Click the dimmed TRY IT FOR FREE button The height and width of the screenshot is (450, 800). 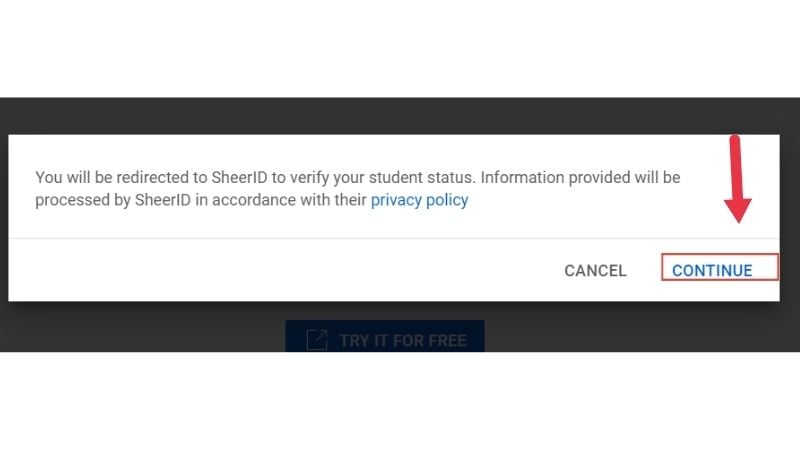click(x=385, y=336)
